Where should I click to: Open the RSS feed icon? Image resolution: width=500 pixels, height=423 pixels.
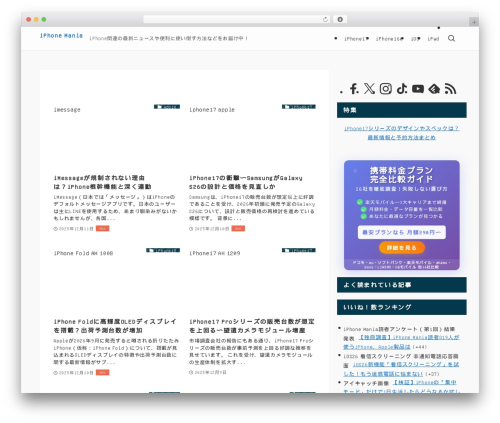pos(450,89)
